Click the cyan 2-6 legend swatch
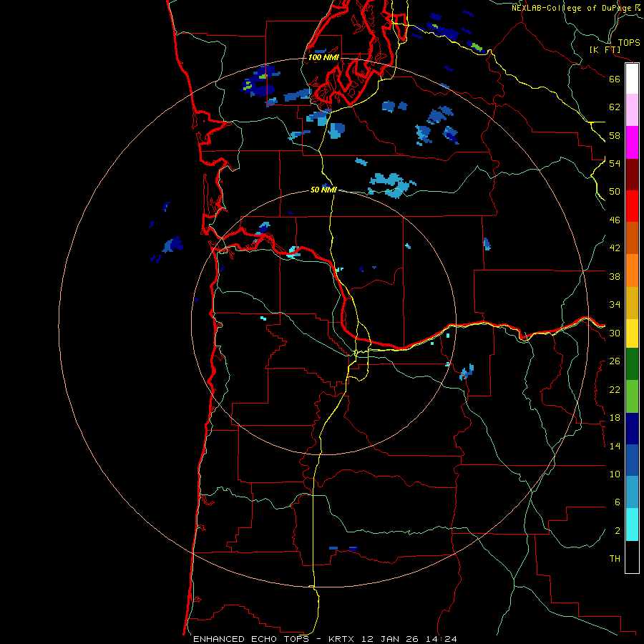This screenshot has height=644, width=644. [x=632, y=525]
